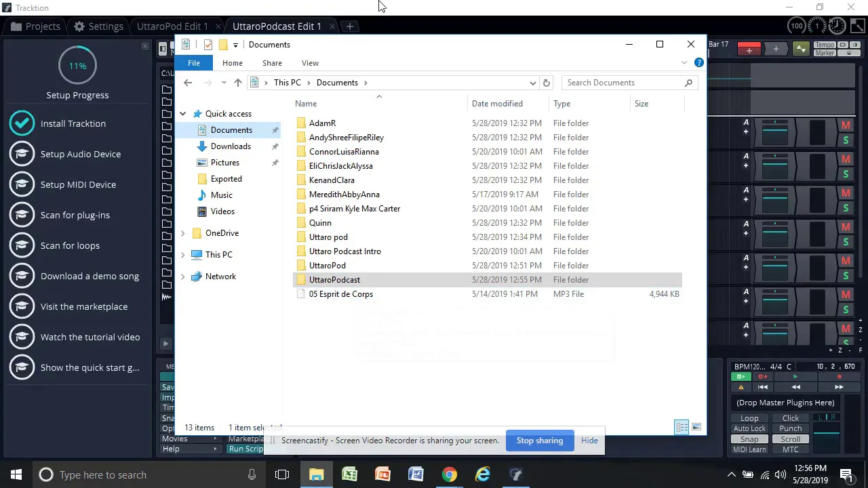Open the recent locations dropdown arrow
The image size is (868, 488).
click(x=224, y=83)
